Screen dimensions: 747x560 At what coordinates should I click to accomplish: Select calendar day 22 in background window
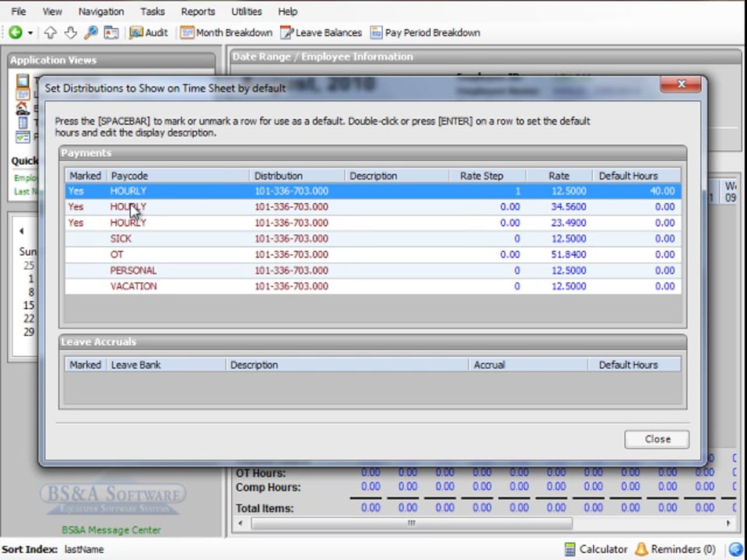[29, 319]
